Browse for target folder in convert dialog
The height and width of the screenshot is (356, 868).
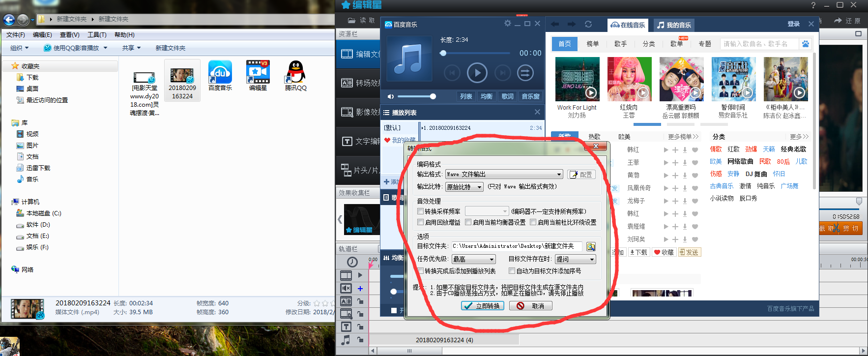pyautogui.click(x=591, y=246)
